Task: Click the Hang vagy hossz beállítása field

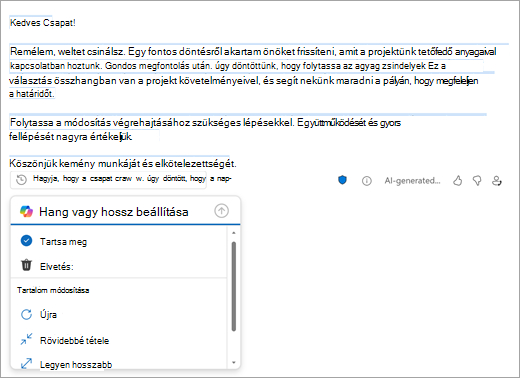Action: 126,211
